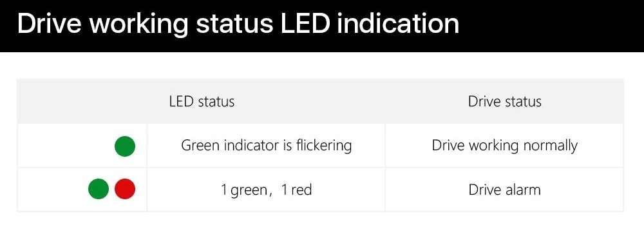Click the "Drive working normally" cell
Viewport: 644px width, 245px height.
pos(505,146)
